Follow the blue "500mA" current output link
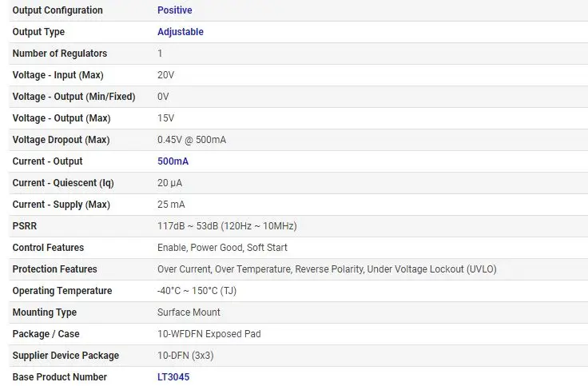This screenshot has width=588, height=386. point(173,161)
